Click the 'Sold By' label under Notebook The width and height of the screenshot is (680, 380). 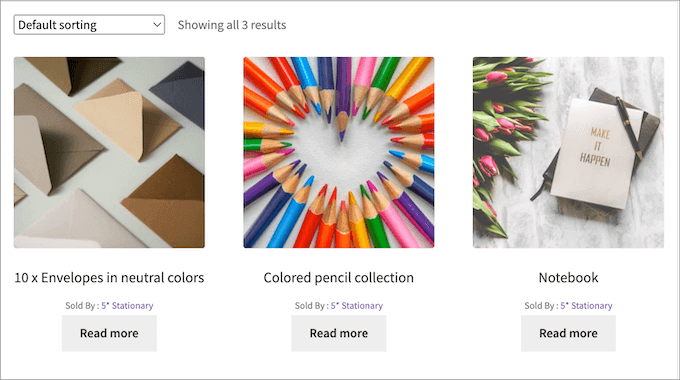539,305
